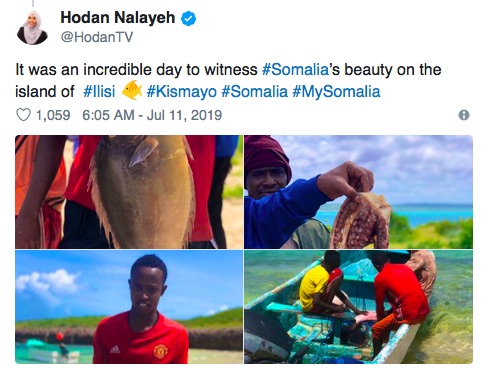Click the tropical fish emoji
This screenshot has height=373, width=488.
click(132, 90)
